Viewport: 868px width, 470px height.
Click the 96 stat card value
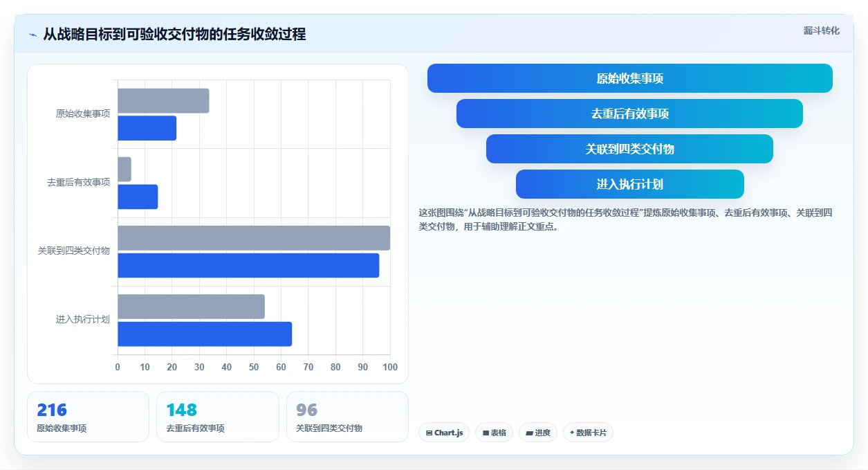(306, 410)
